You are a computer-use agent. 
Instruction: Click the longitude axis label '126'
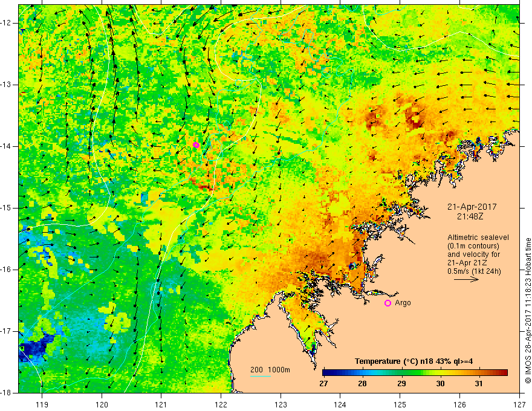tap(459, 404)
